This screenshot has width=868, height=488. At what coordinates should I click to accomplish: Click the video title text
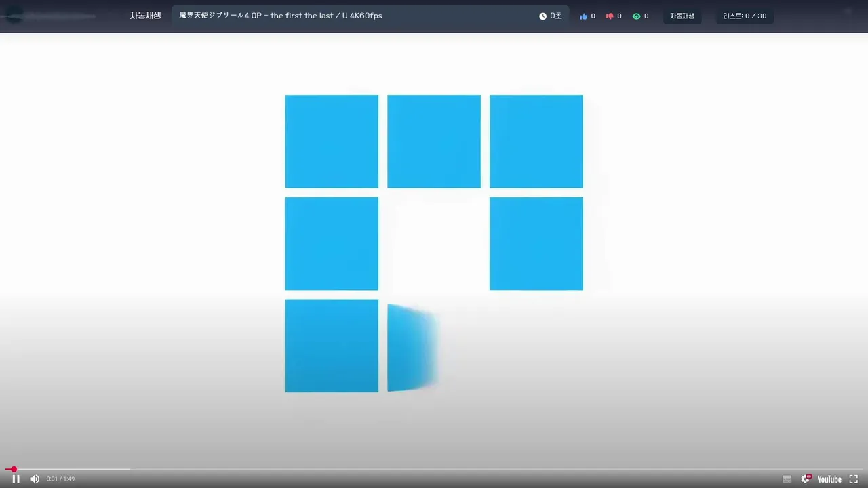(x=281, y=16)
